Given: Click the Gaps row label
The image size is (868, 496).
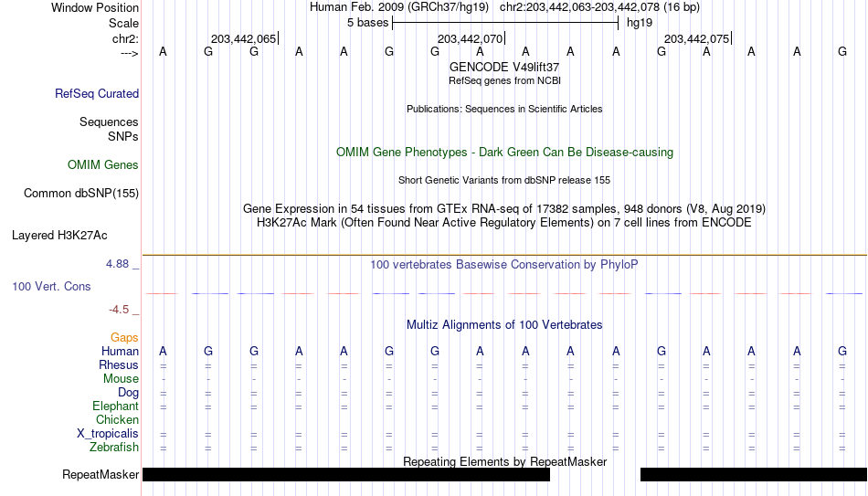Looking at the screenshot, I should click(x=124, y=337).
